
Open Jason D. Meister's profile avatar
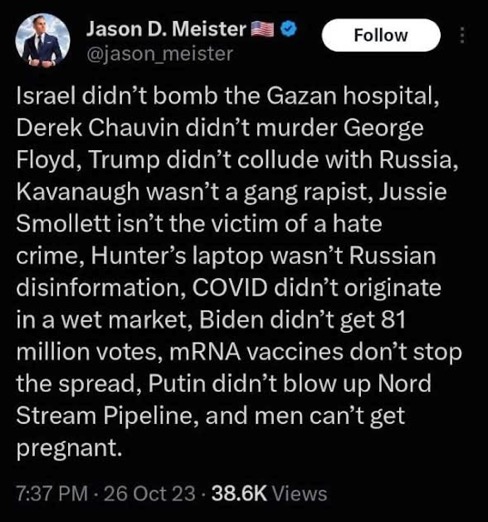42,40
